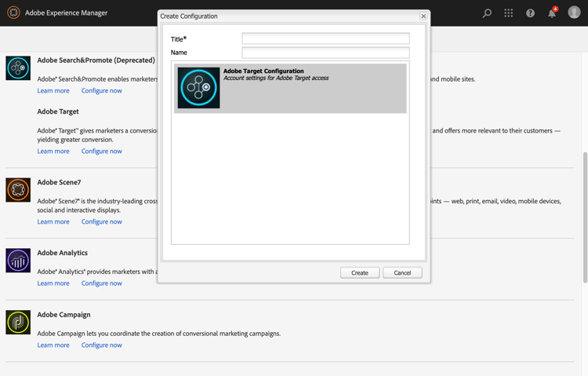
Task: Open notifications bell icon
Action: [x=552, y=13]
